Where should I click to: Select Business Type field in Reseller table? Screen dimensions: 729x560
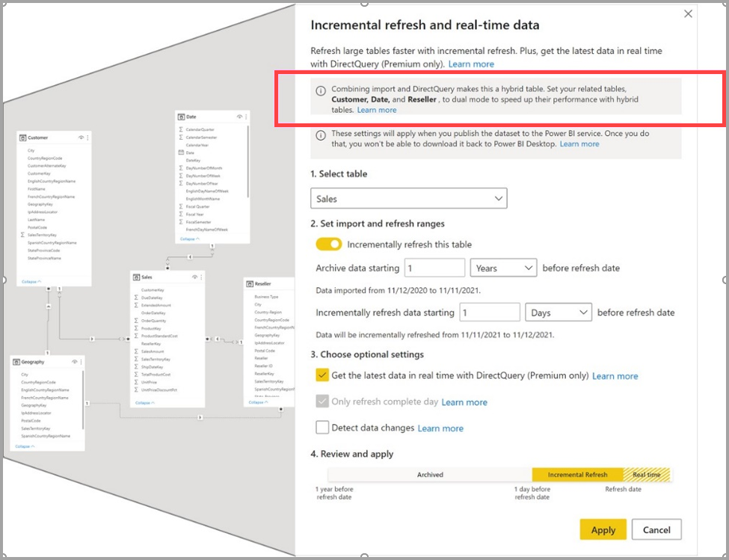pyautogui.click(x=266, y=297)
